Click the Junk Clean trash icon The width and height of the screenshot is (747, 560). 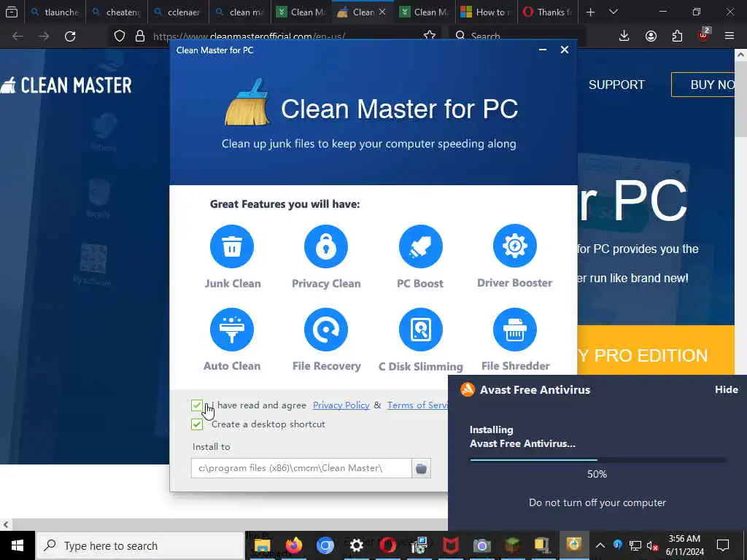232,246
